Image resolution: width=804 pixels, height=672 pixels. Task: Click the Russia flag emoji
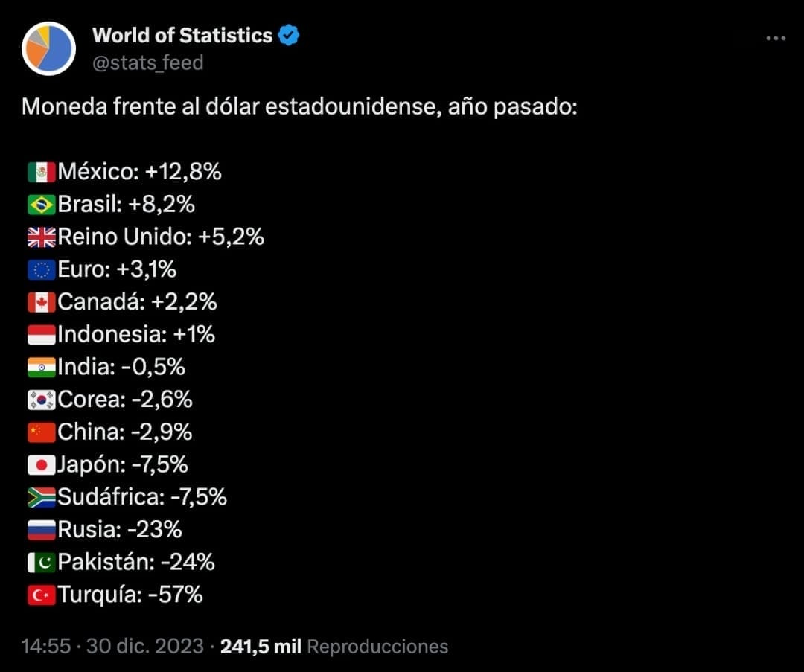[x=41, y=530]
